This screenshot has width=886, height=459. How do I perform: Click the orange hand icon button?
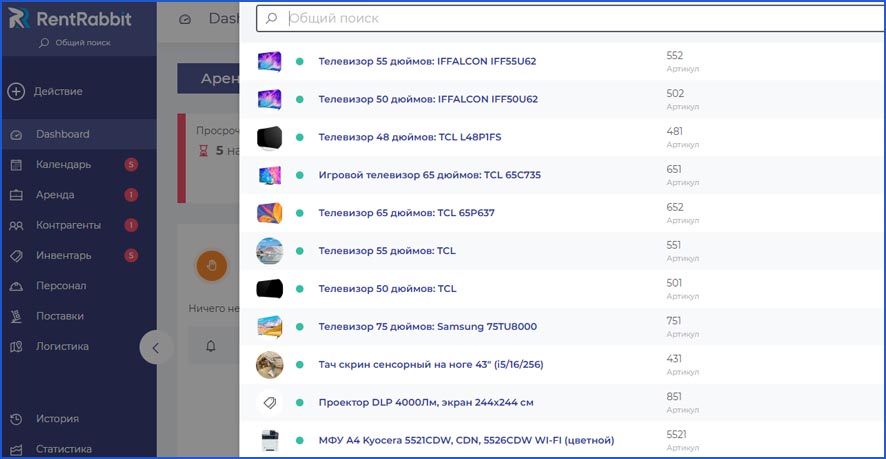click(x=211, y=265)
